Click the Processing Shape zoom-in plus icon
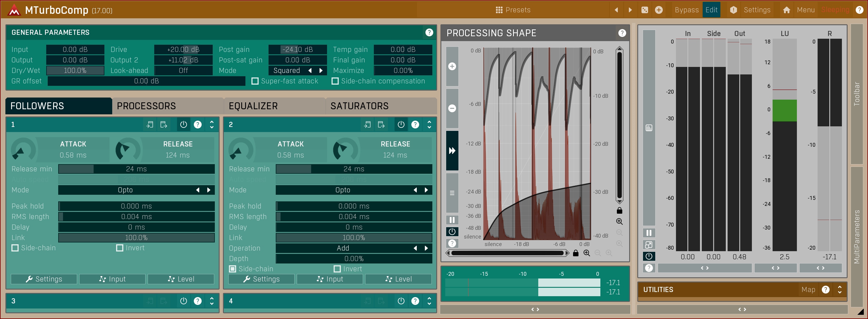The width and height of the screenshot is (868, 319). click(452, 66)
